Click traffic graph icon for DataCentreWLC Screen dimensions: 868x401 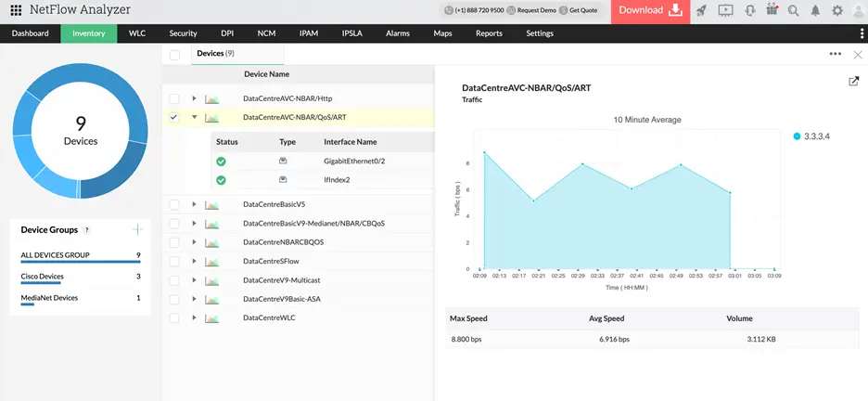(x=211, y=318)
